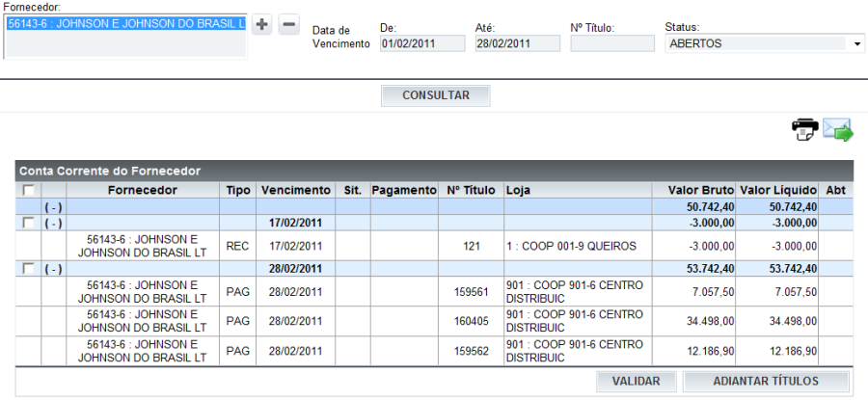Click the CONSULTAR button

pyautogui.click(x=436, y=95)
